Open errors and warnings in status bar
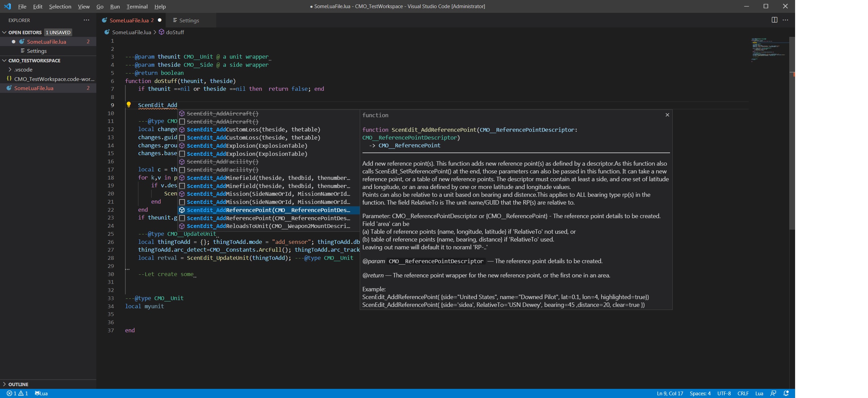Image resolution: width=868 pixels, height=398 pixels. pyautogui.click(x=17, y=393)
